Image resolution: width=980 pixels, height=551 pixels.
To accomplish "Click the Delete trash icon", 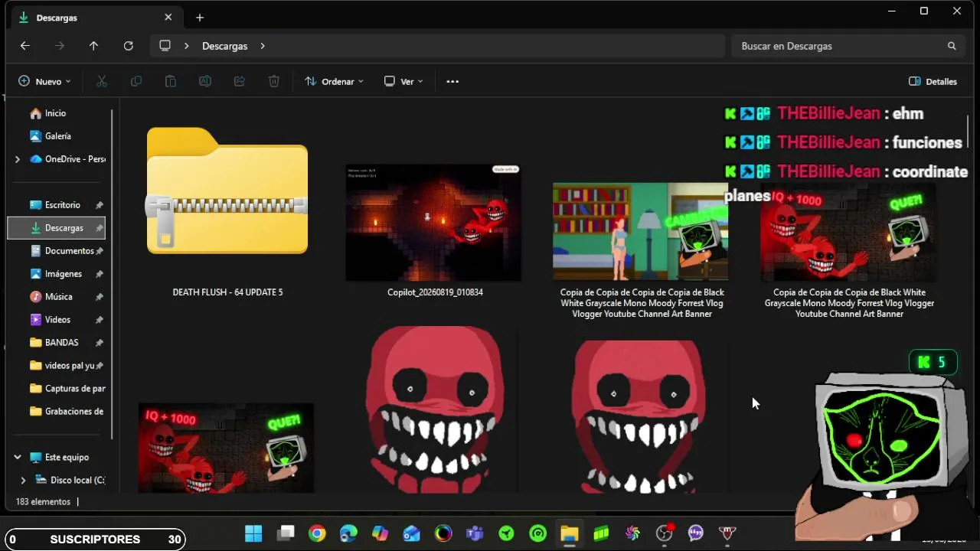I will [274, 81].
